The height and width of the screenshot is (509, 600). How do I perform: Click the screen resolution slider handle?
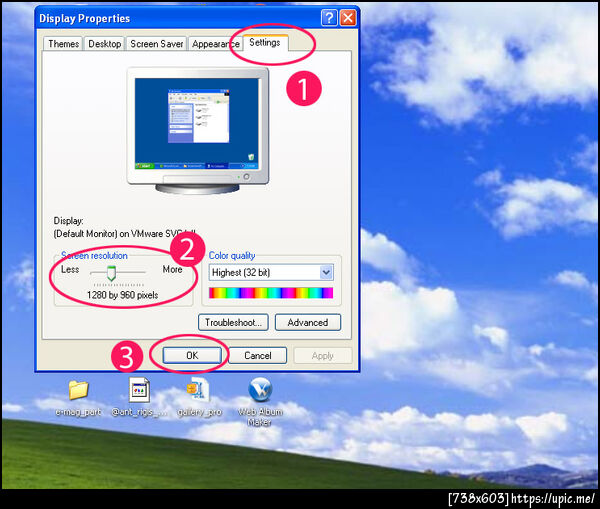(x=111, y=273)
